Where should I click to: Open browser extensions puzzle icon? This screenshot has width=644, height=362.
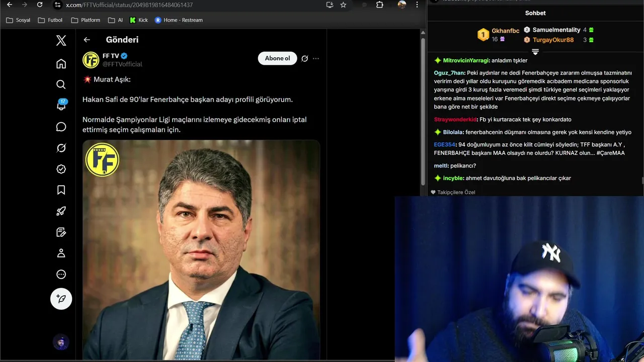click(380, 5)
